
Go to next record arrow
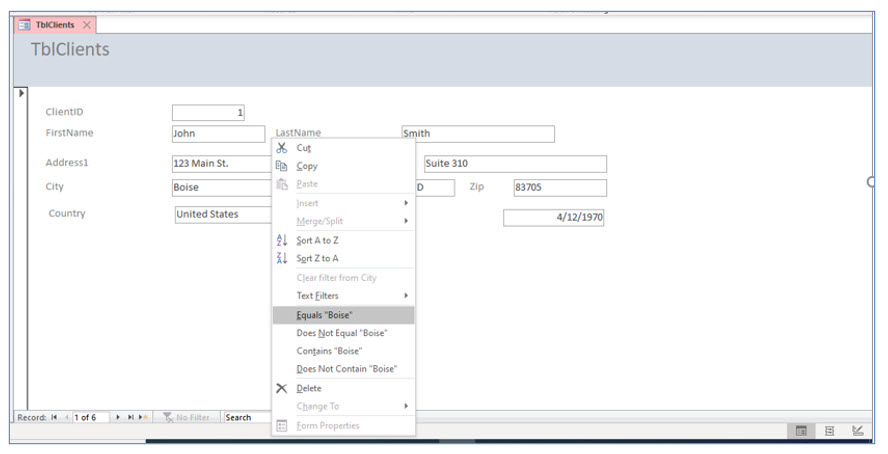coord(118,417)
